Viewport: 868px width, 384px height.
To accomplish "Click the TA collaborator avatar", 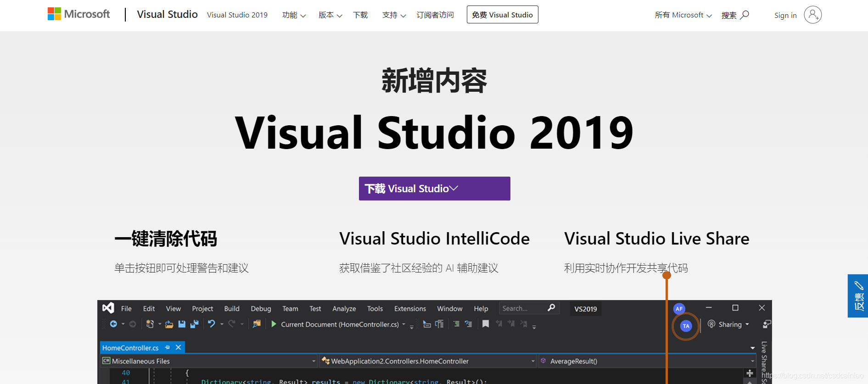I will pyautogui.click(x=686, y=326).
